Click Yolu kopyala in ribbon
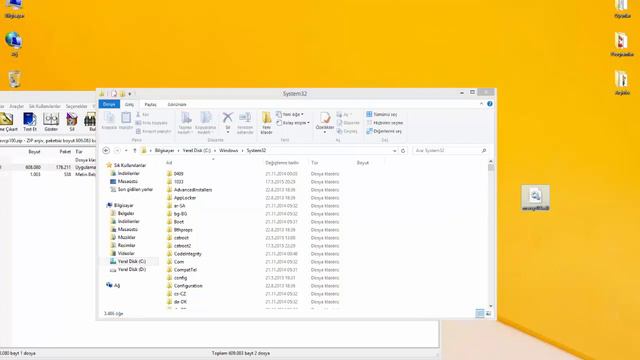 [x=151, y=123]
